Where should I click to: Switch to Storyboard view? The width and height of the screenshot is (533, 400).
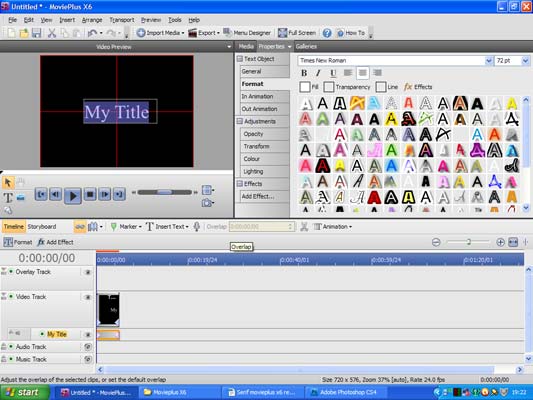tap(42, 227)
